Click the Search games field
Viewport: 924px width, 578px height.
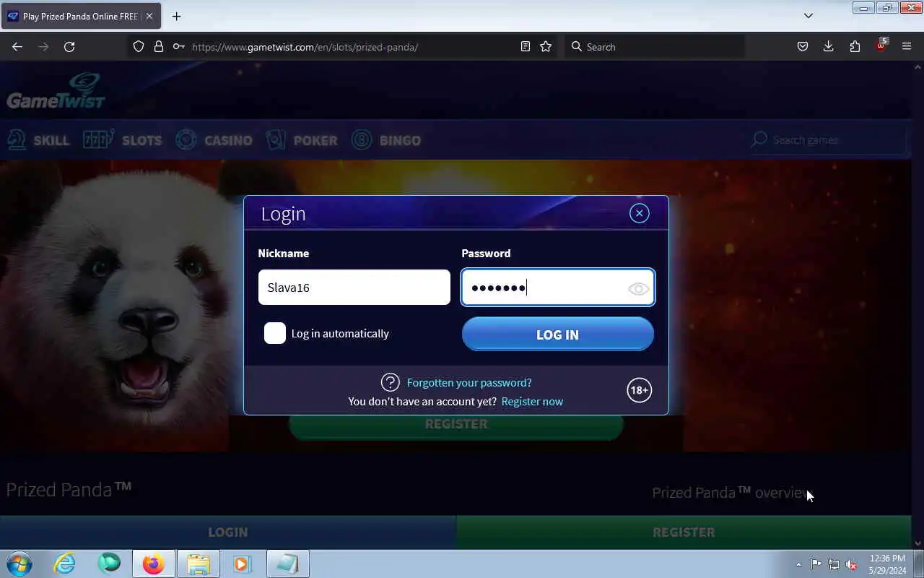tap(828, 139)
